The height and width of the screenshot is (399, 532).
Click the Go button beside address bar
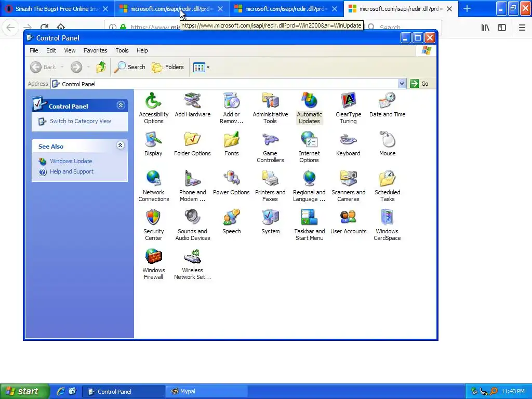(x=419, y=84)
